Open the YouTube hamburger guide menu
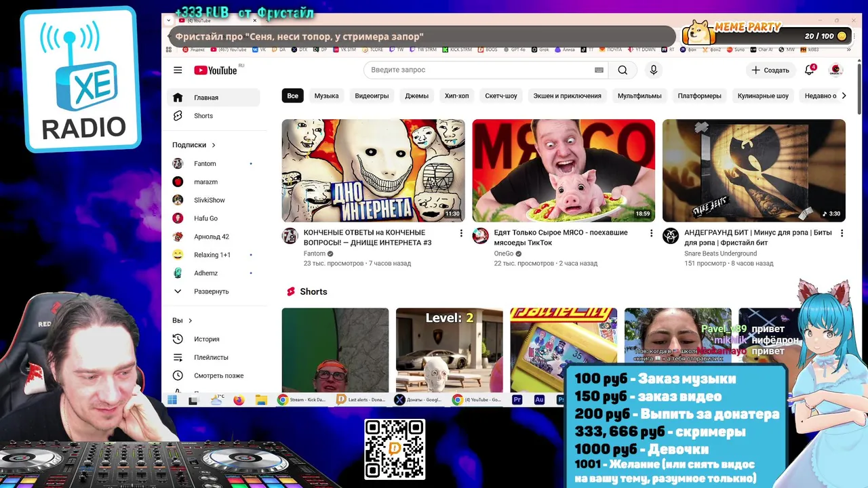The image size is (868, 488). tap(178, 70)
